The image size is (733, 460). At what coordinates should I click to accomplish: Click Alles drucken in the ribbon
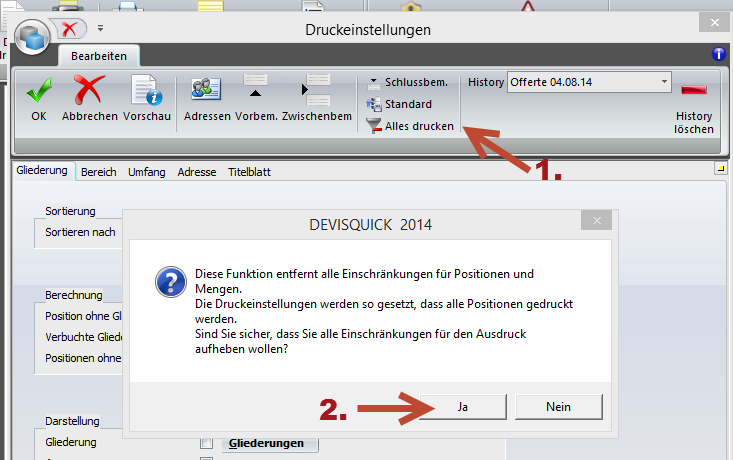coord(410,126)
